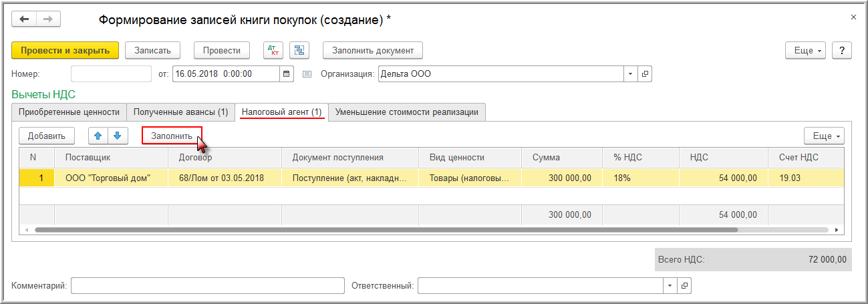
Task: Click into the Комментарий input field
Action: (x=207, y=286)
